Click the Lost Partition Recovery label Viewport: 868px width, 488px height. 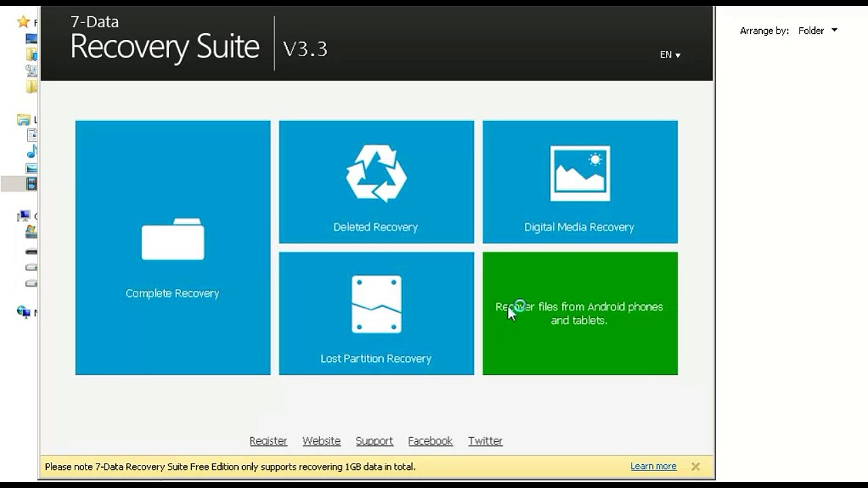pyautogui.click(x=376, y=359)
